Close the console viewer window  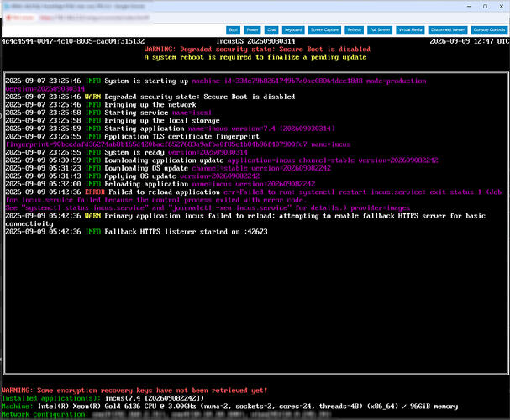coord(502,6)
